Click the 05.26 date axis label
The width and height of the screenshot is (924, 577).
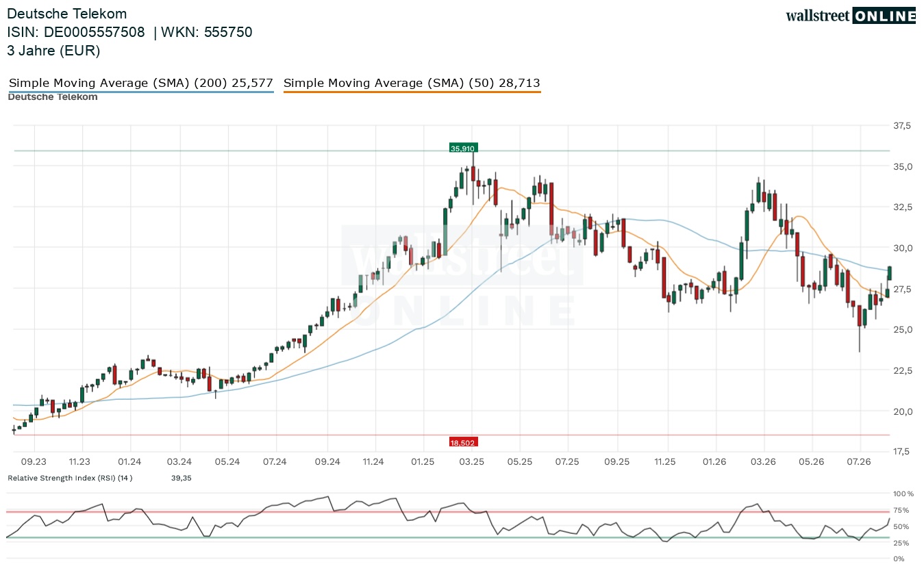[812, 462]
